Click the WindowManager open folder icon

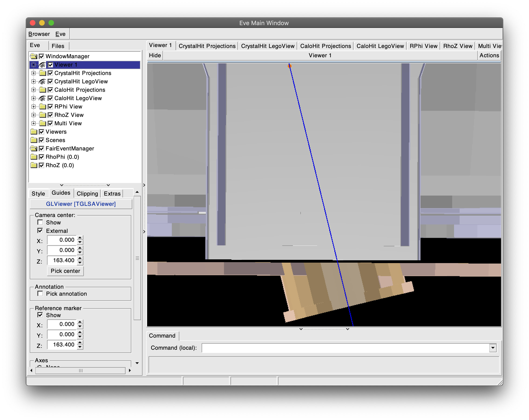34,56
